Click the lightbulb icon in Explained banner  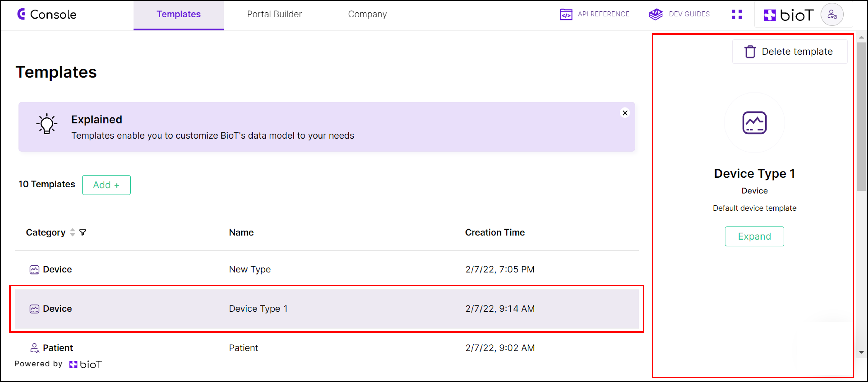(x=46, y=124)
